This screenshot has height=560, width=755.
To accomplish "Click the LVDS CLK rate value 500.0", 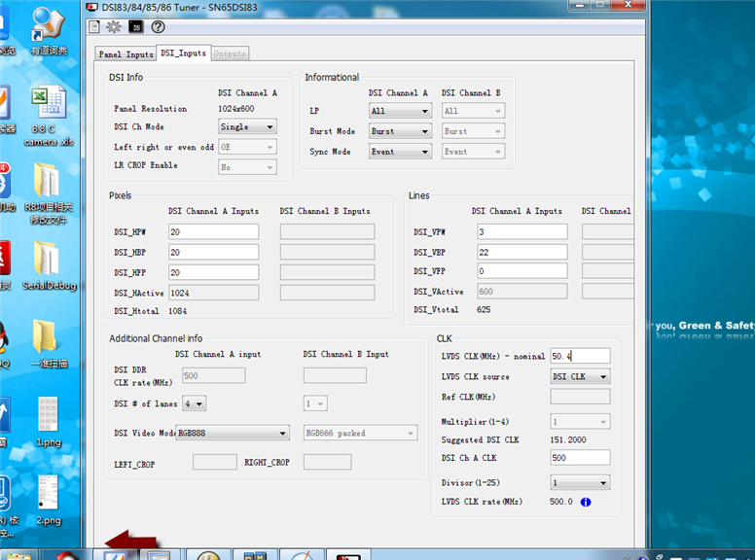I will click(561, 502).
